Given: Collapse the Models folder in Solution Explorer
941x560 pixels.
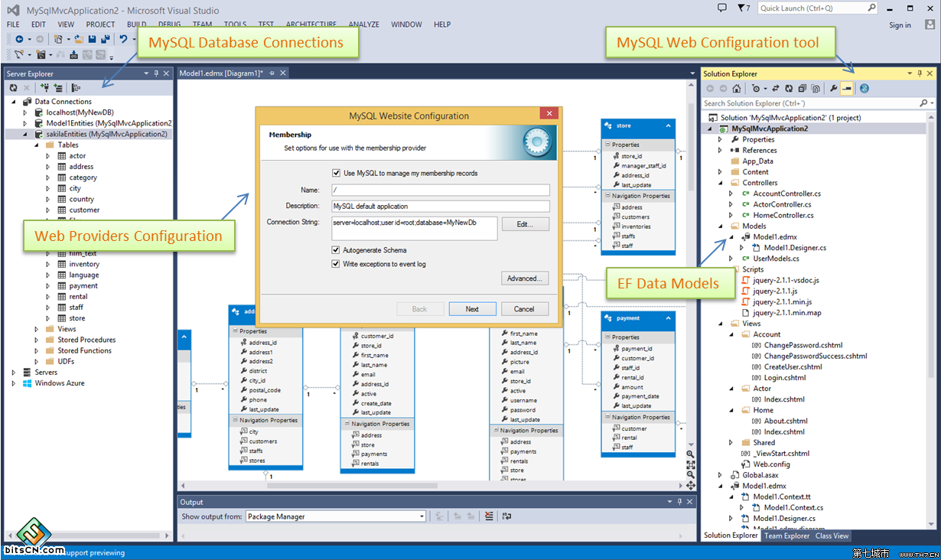Looking at the screenshot, I should click(x=720, y=226).
